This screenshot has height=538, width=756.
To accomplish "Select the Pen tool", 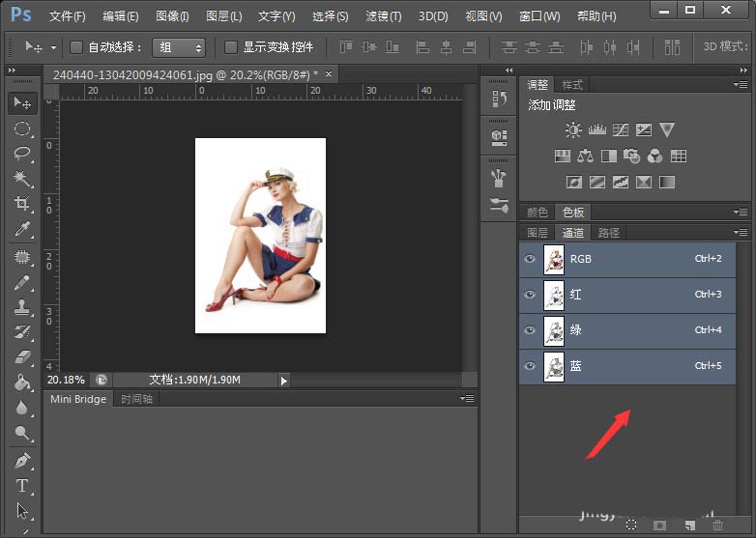I will pos(22,461).
